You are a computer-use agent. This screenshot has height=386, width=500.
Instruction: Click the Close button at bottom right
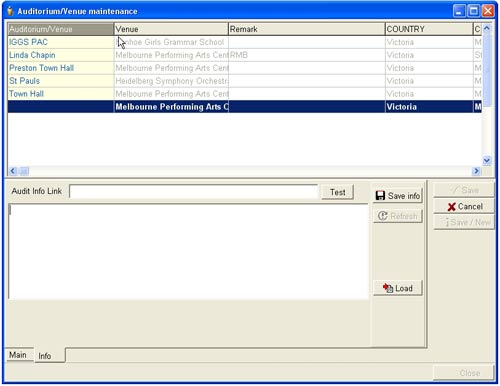tap(464, 373)
